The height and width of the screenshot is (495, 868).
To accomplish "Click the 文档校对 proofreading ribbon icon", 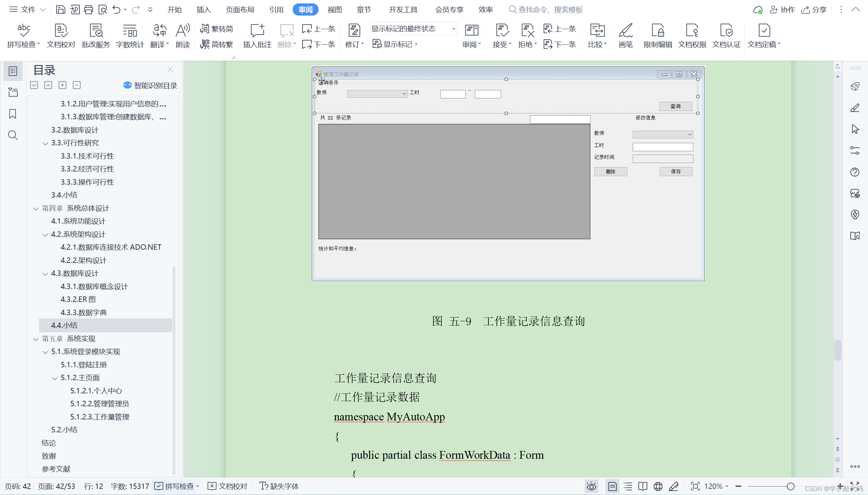I will click(x=61, y=35).
